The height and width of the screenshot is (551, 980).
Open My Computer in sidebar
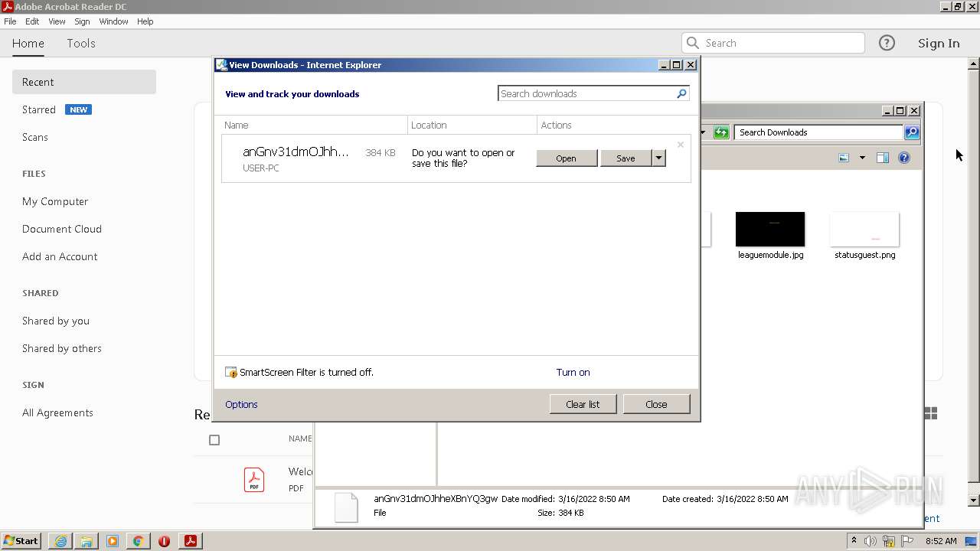tap(55, 201)
